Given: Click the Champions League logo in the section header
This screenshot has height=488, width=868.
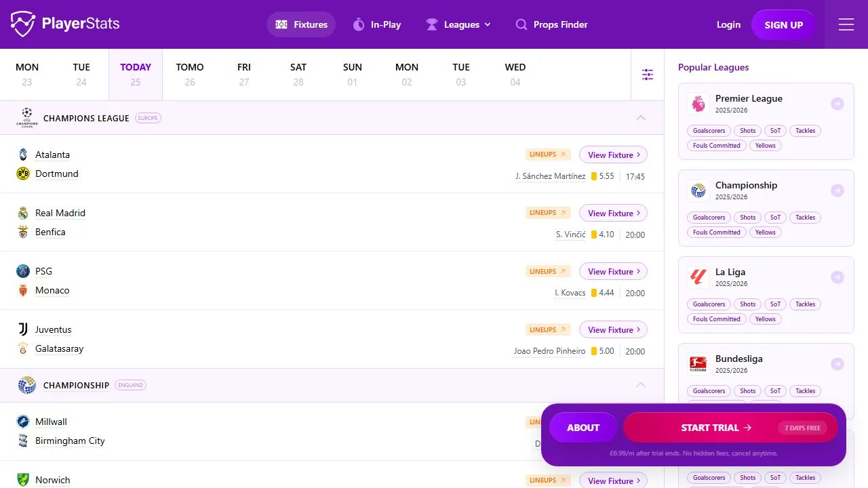Looking at the screenshot, I should pyautogui.click(x=27, y=117).
